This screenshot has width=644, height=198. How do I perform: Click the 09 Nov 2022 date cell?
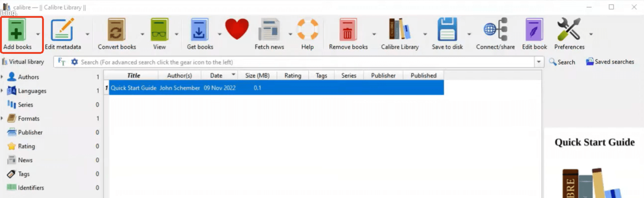pyautogui.click(x=220, y=88)
